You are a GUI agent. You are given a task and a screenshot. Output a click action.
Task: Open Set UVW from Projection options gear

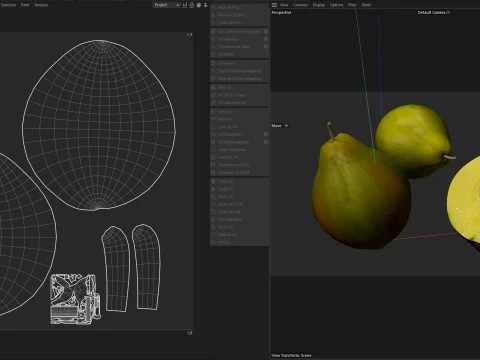[266, 31]
